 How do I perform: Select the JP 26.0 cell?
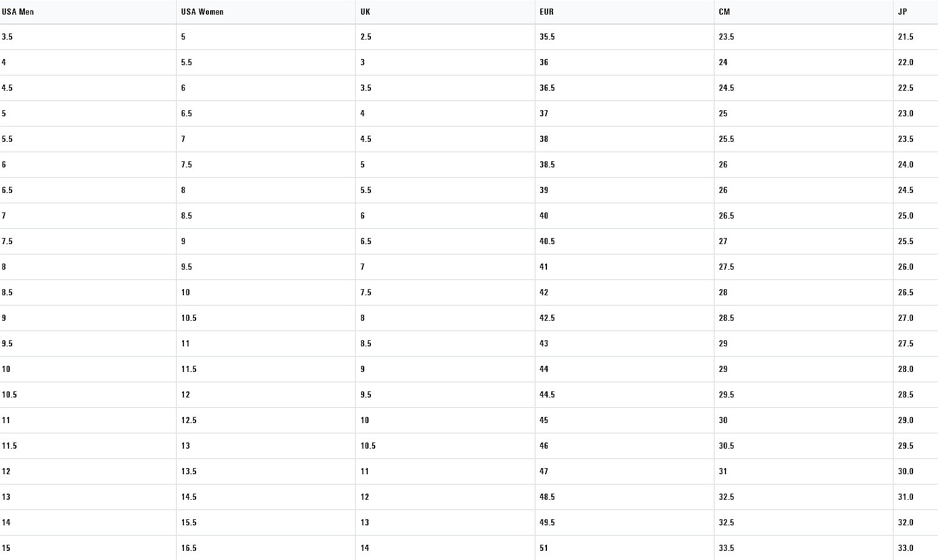point(915,267)
